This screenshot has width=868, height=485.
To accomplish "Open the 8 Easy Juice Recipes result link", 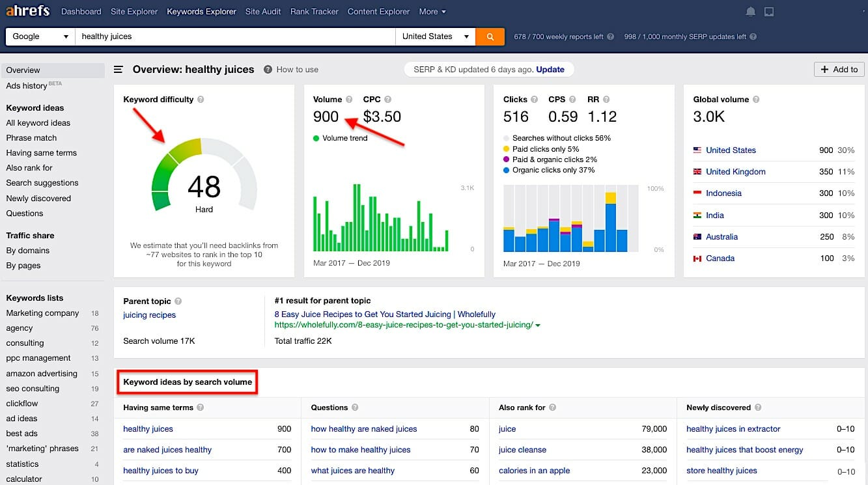I will tap(385, 314).
